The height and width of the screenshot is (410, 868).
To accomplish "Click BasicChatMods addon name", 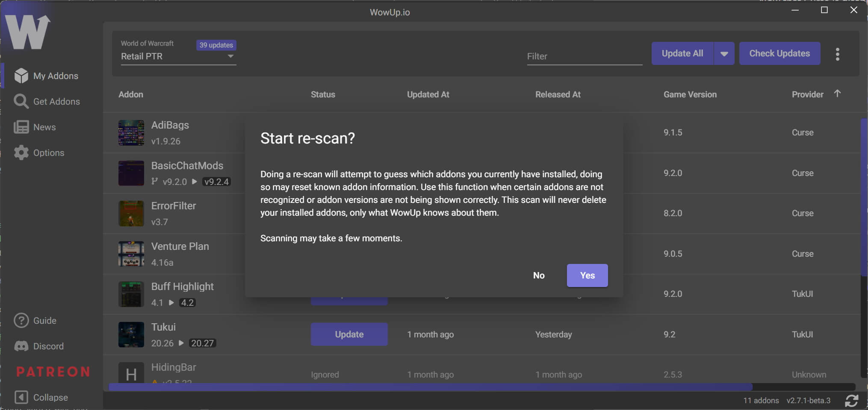I will tap(187, 166).
